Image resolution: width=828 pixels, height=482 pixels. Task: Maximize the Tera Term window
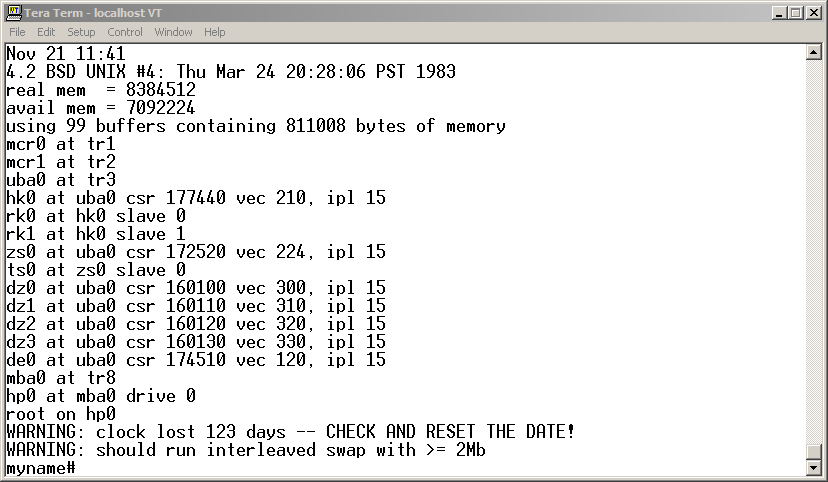point(796,13)
